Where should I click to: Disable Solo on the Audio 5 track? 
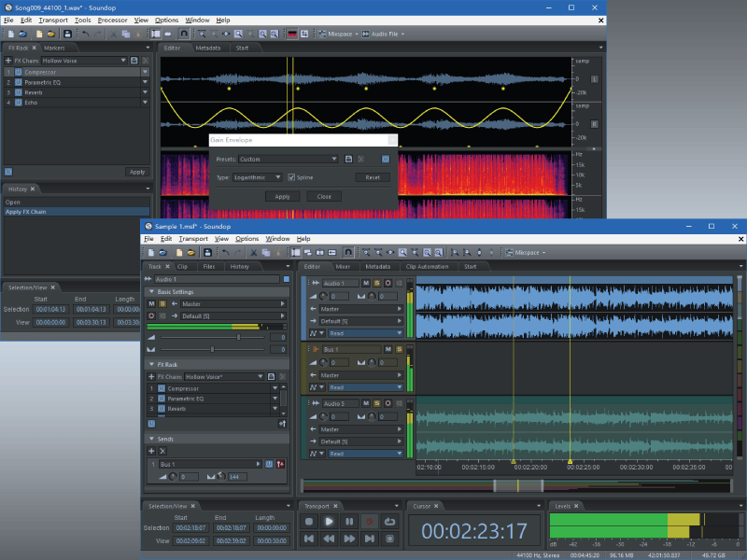376,403
